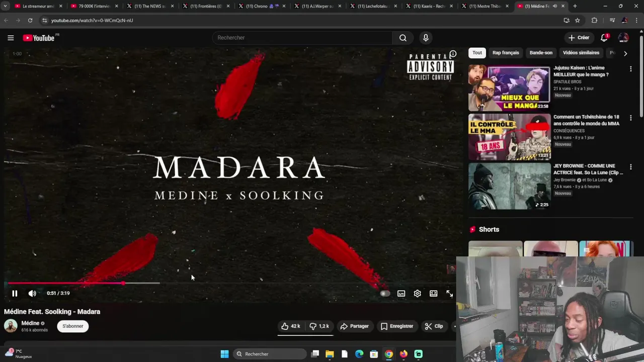This screenshot has width=644, height=362.
Task: Open weather widget showing 7°C Nuageux
Action: [x=19, y=354]
